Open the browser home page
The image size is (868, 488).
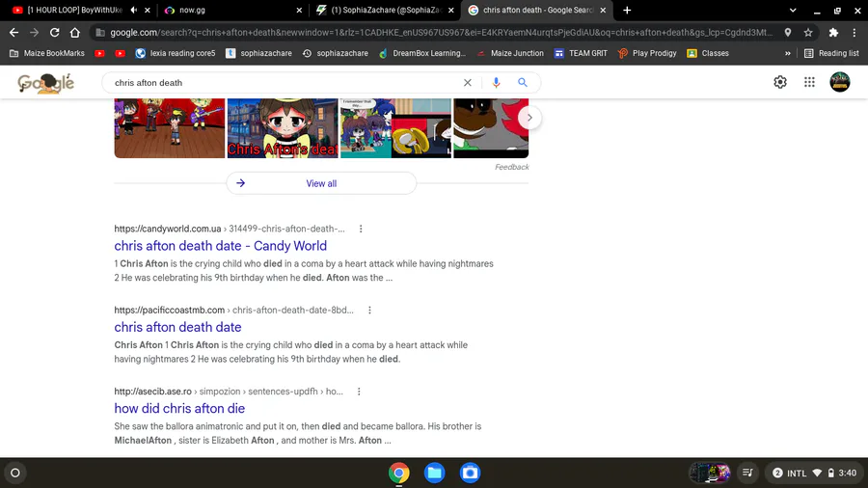(74, 33)
